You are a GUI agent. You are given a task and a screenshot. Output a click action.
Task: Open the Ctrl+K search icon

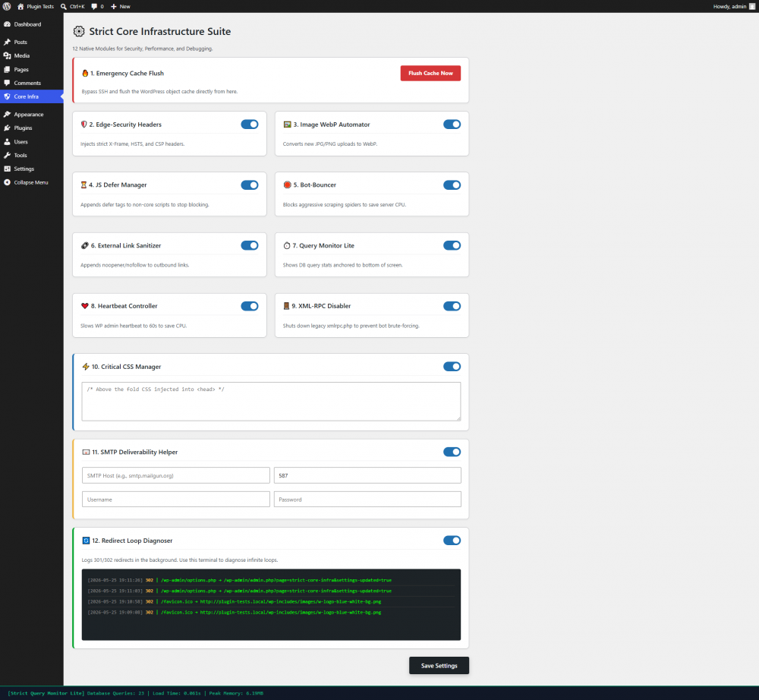pyautogui.click(x=64, y=6)
